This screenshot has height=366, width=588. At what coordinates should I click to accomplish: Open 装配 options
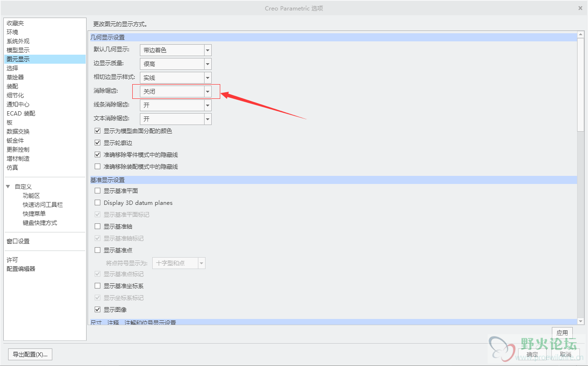[x=12, y=87]
